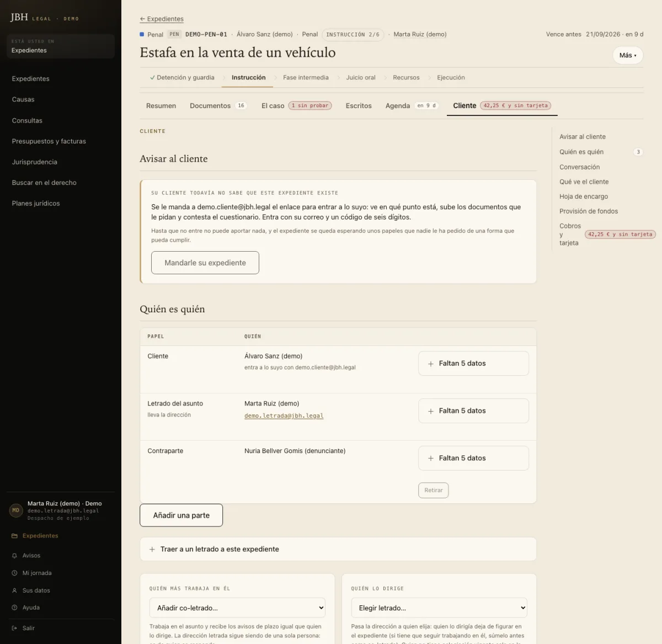Click the clock icon for Mi jornada
This screenshot has height=644, width=662.
coord(14,573)
